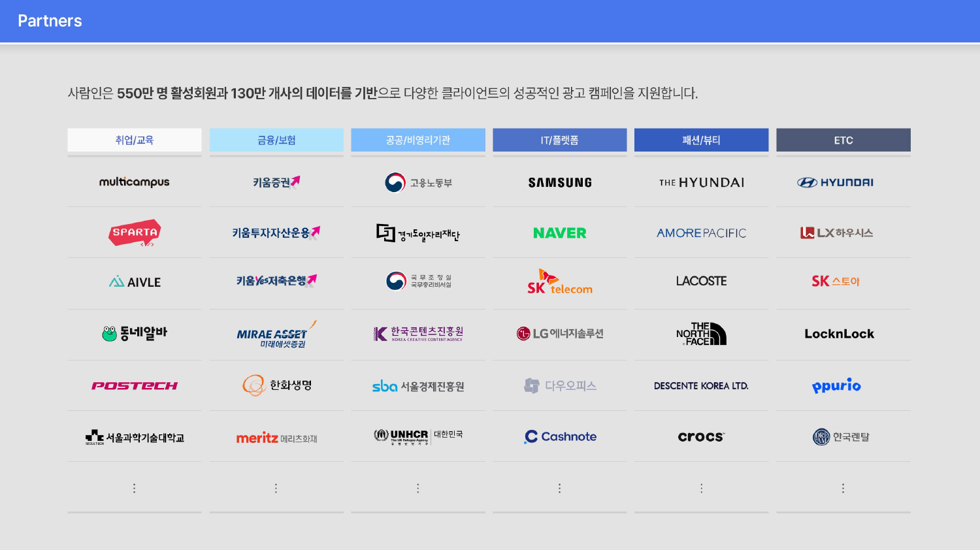Click the AIVLE logo

point(135,282)
